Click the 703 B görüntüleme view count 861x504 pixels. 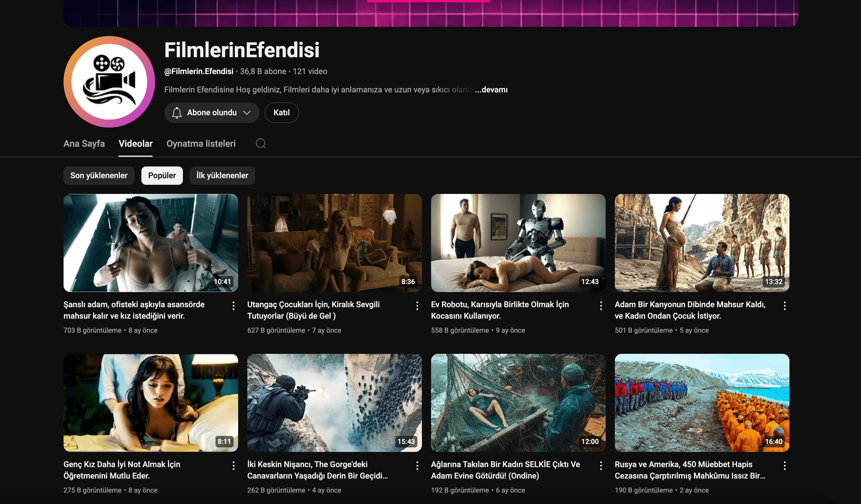(92, 330)
